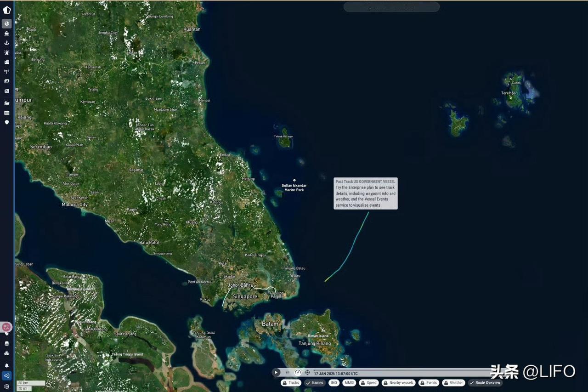588x392 pixels.
Task: Click the Endau map label
Action: tap(225, 155)
